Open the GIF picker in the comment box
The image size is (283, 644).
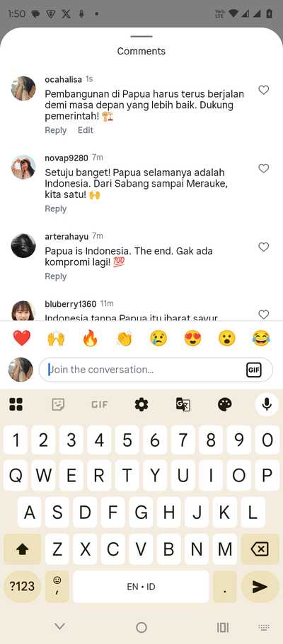coord(253,370)
